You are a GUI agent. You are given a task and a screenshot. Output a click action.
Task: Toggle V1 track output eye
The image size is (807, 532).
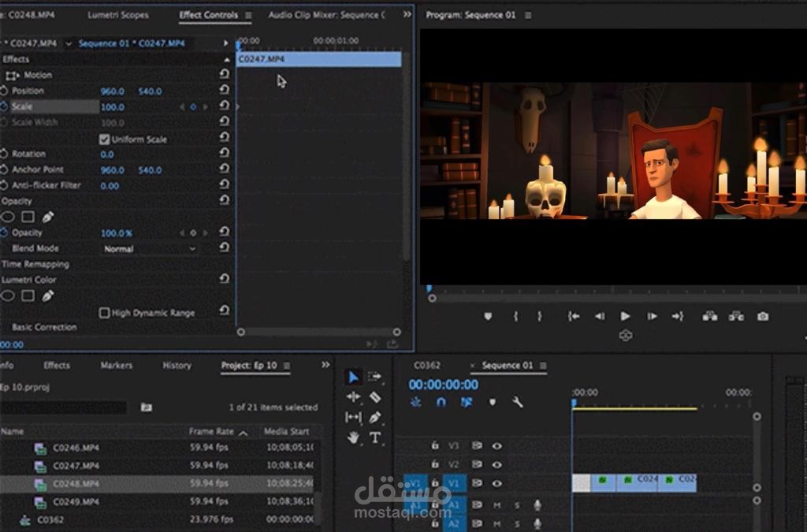[x=496, y=484]
